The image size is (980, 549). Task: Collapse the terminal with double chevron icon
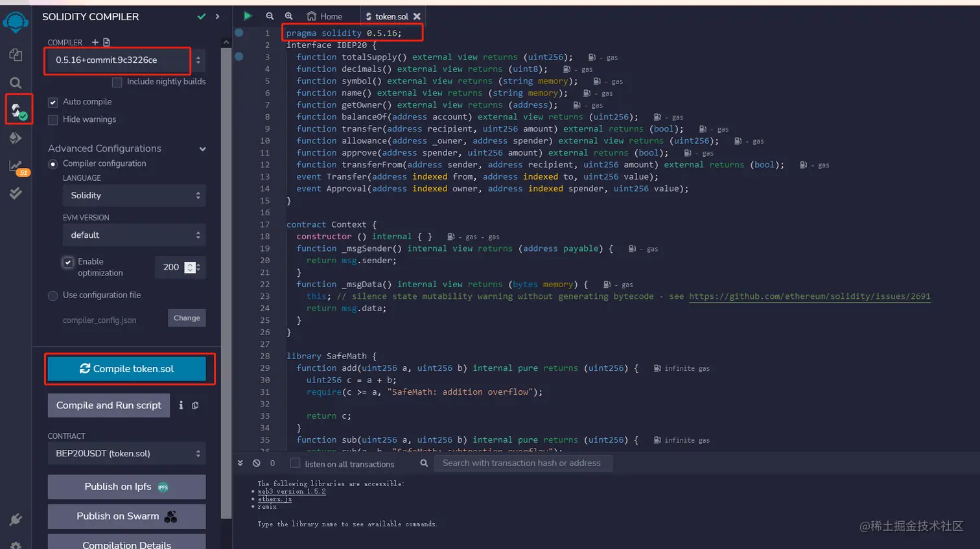click(x=240, y=463)
